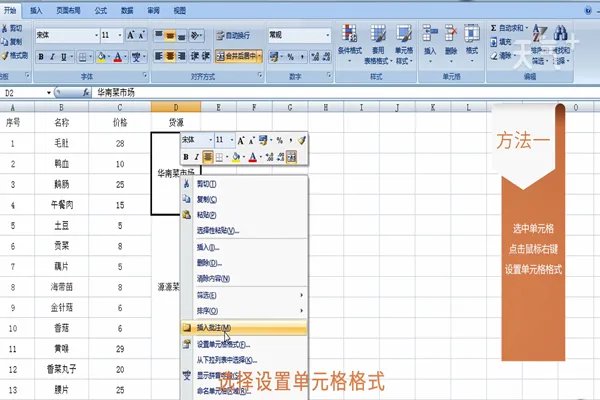Switch to the Insert (插入) ribbon tab
The image size is (600, 400).
pos(36,11)
